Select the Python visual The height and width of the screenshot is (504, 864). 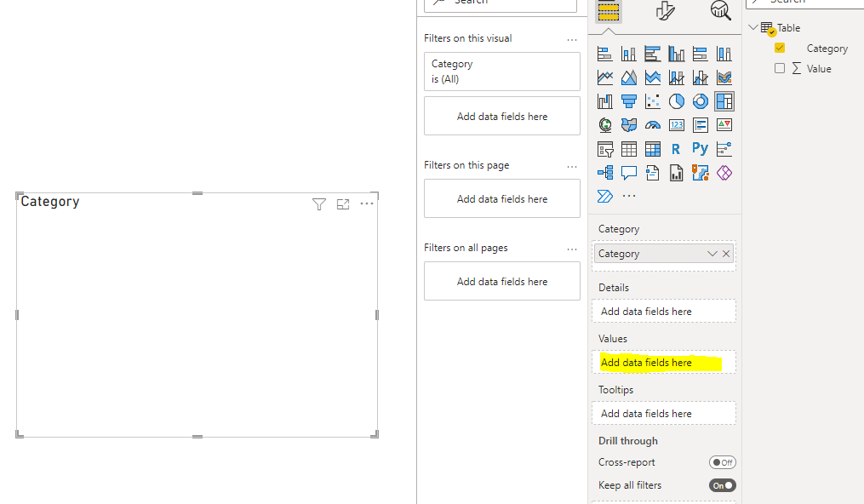coord(701,149)
